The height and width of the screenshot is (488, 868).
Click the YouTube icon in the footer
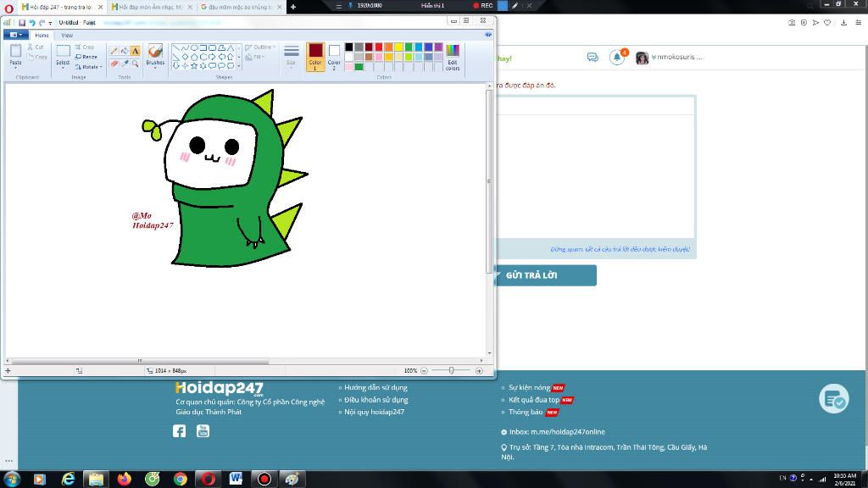click(203, 431)
